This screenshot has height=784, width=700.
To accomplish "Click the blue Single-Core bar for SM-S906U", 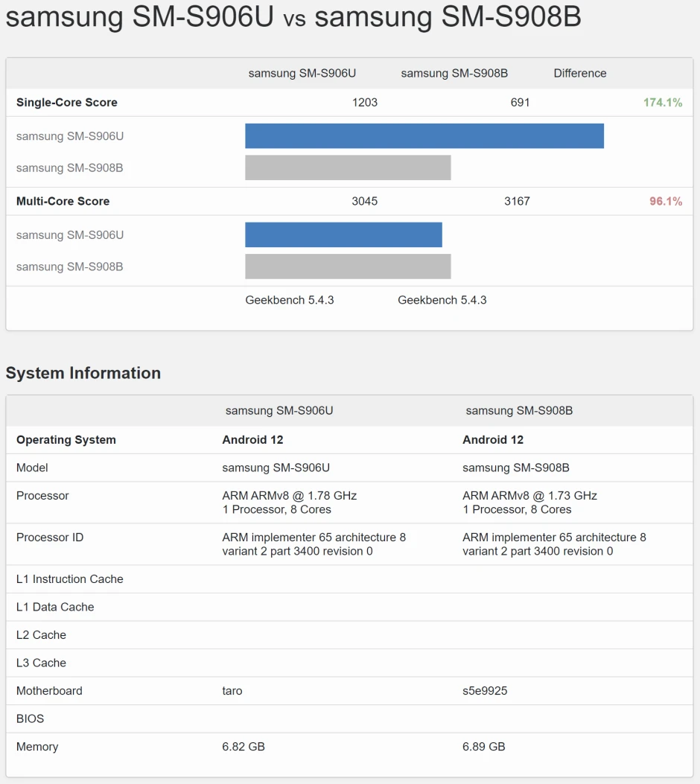I will pos(424,136).
